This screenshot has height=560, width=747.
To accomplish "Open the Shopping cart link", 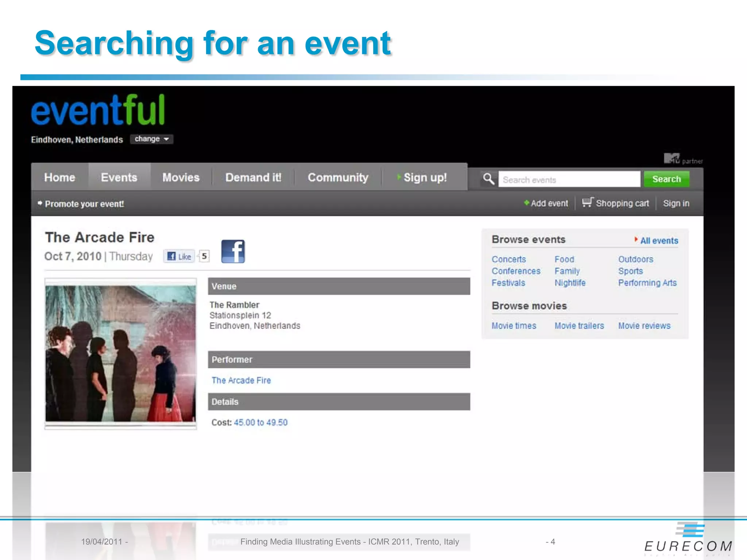I will click(x=622, y=203).
